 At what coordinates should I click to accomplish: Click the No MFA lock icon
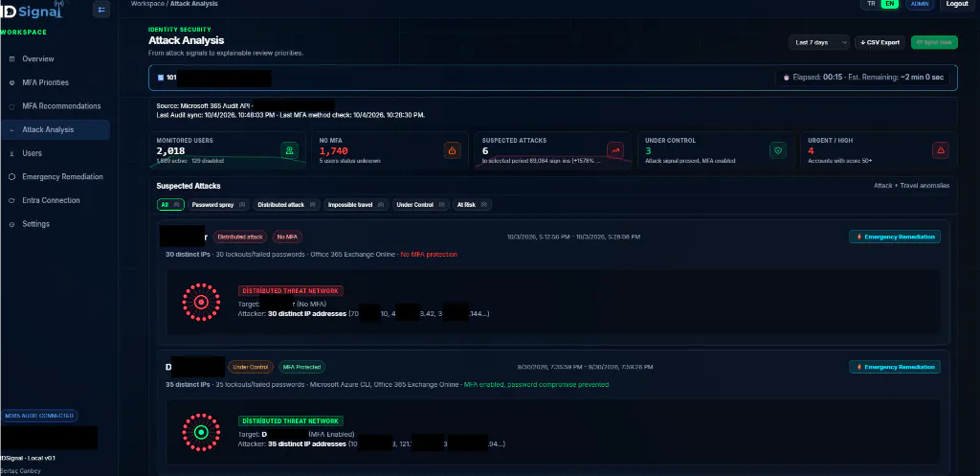click(x=452, y=150)
